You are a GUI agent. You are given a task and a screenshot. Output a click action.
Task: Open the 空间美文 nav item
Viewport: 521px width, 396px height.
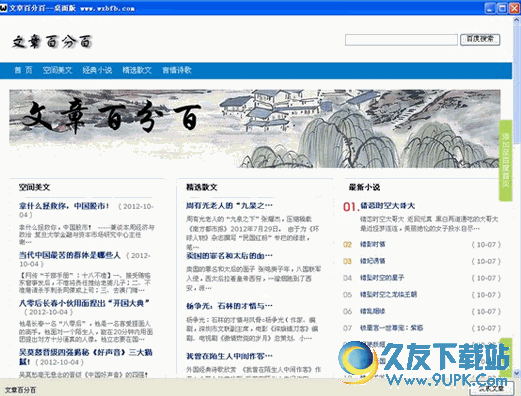point(57,70)
